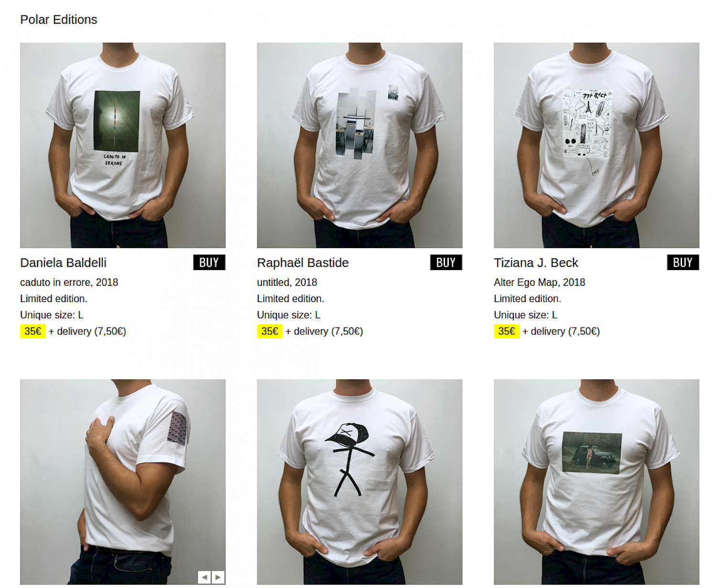The image size is (717, 588).
Task: Click the next image arrow on sleeve-patch shirt
Action: tap(218, 577)
